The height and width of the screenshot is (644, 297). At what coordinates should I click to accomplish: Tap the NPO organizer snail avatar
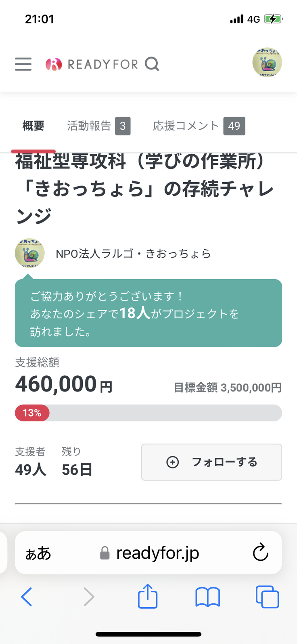coord(29,253)
